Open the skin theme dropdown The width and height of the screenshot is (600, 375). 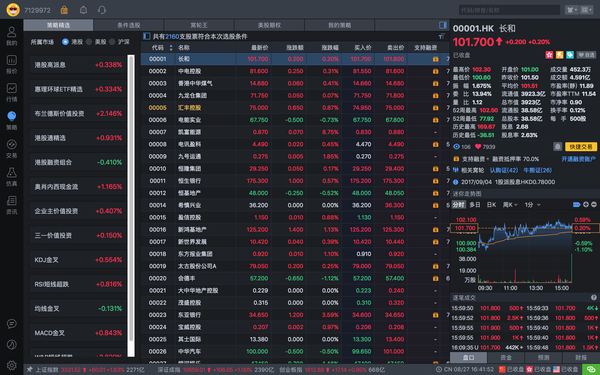(571, 10)
